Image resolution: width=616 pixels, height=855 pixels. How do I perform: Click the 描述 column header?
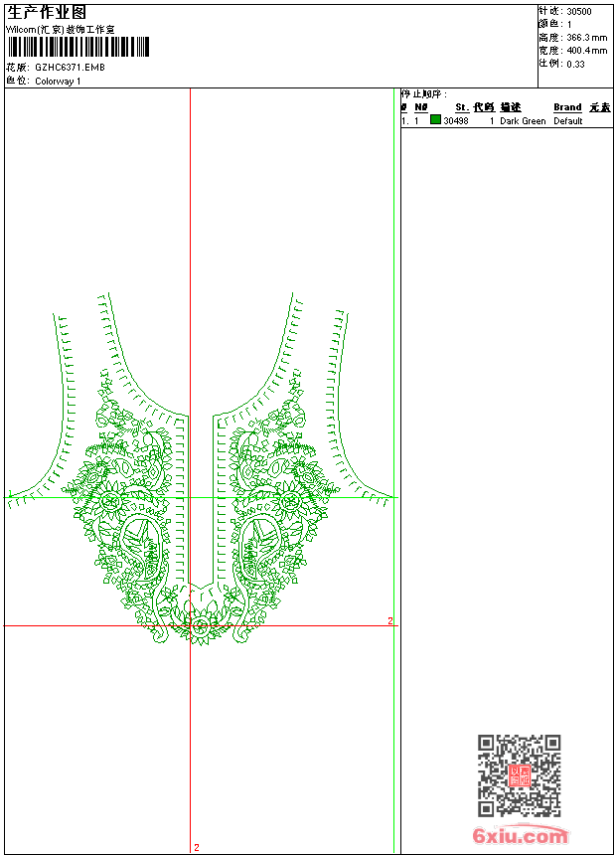coord(511,107)
